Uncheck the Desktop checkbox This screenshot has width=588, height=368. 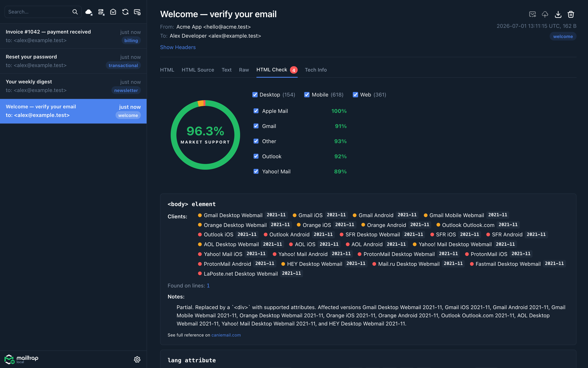coord(255,94)
